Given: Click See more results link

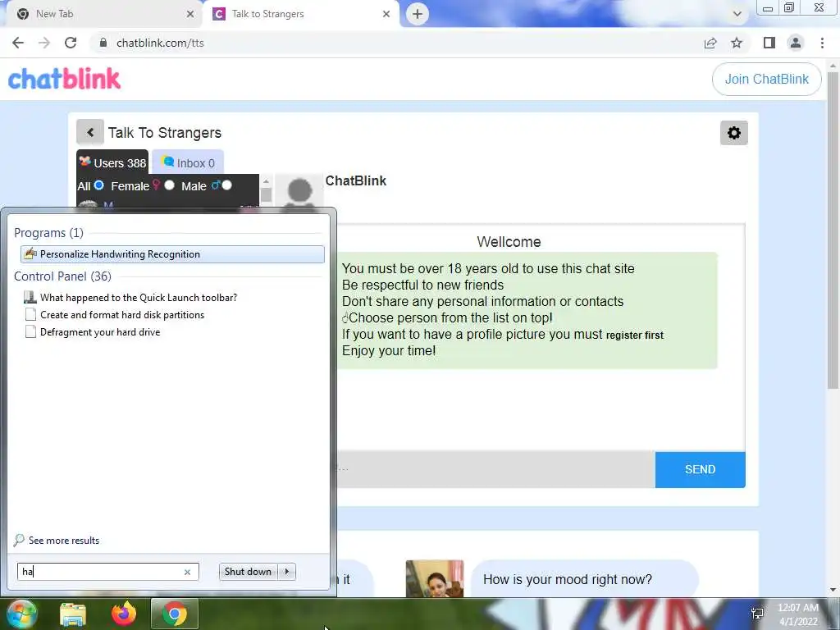Looking at the screenshot, I should (x=64, y=541).
